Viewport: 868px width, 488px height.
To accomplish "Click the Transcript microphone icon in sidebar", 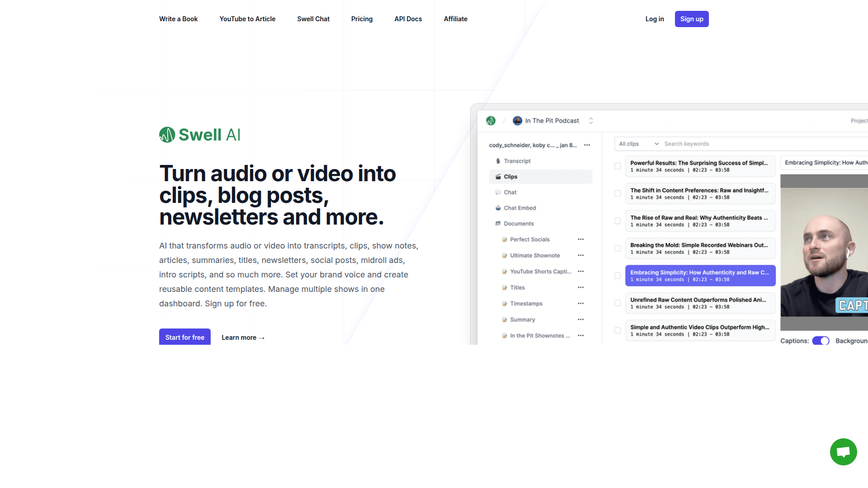I will click(498, 161).
